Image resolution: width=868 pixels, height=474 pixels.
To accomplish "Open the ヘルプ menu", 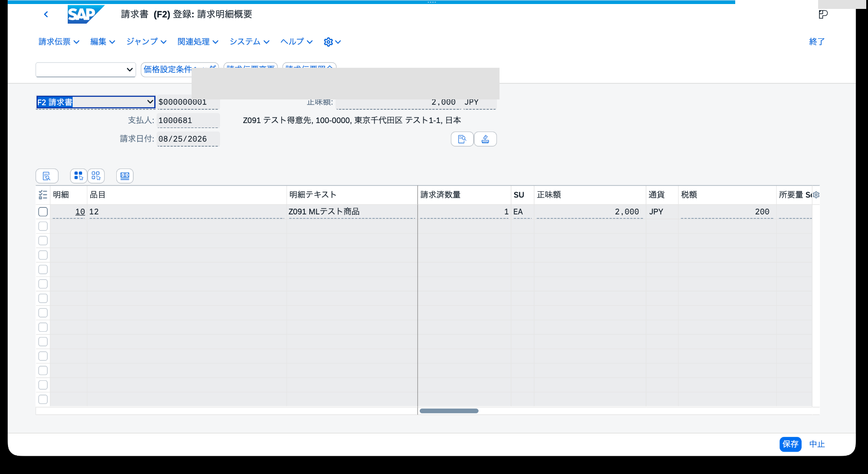I will (296, 42).
